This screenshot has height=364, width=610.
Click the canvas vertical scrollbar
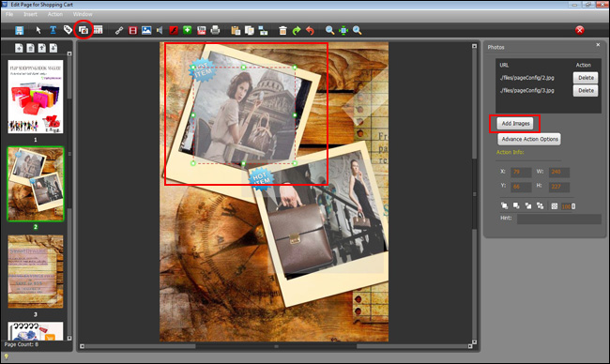click(x=474, y=193)
